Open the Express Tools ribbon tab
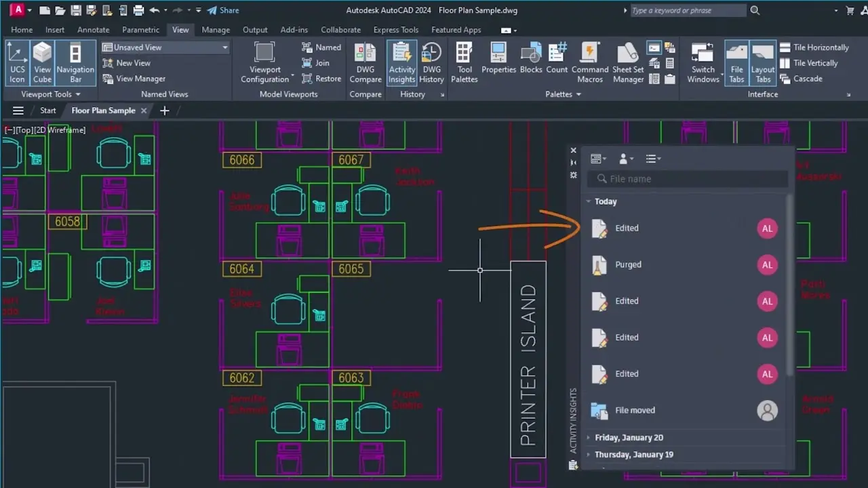This screenshot has width=868, height=488. tap(396, 30)
